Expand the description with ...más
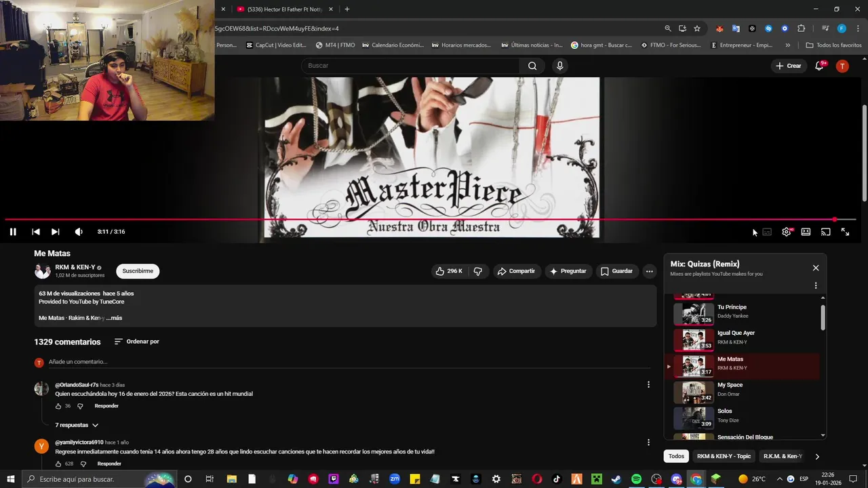Viewport: 868px width, 488px height. (x=114, y=318)
